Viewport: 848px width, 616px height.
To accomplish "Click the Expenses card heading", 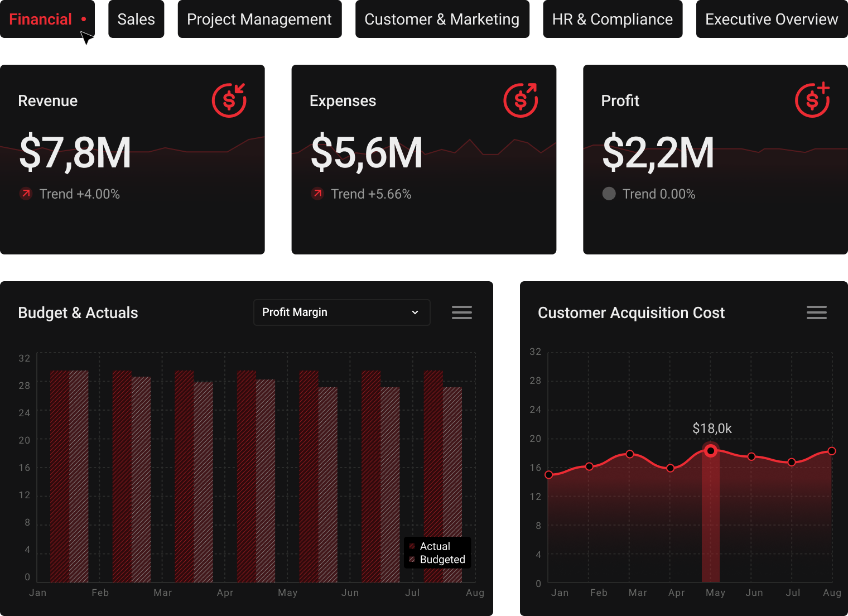I will (343, 101).
